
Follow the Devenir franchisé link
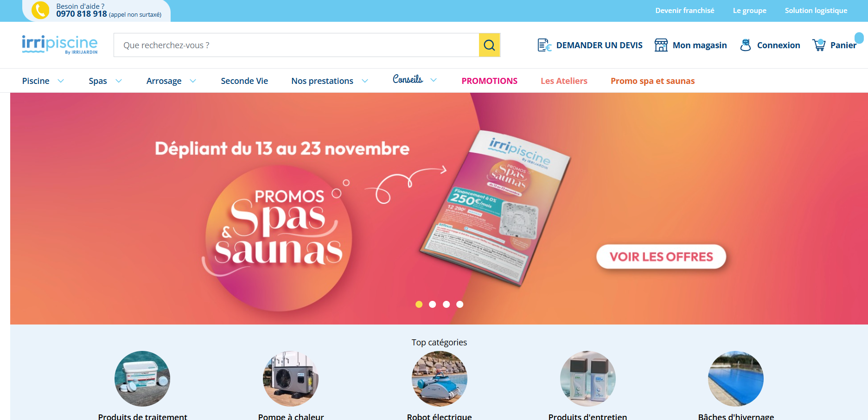(x=684, y=10)
